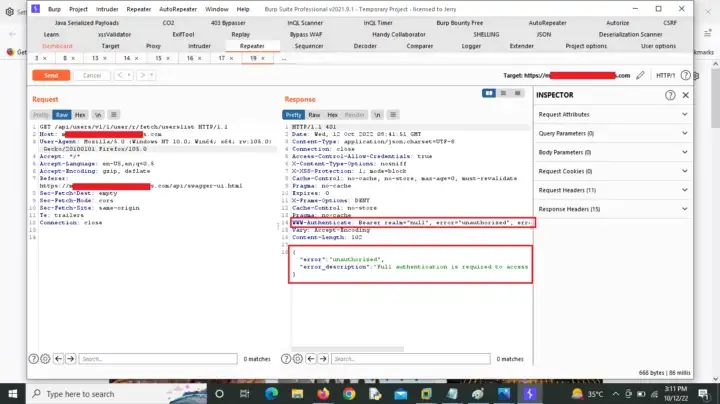Image resolution: width=720 pixels, height=404 pixels.
Task: Open File Explorer from taskbar
Action: [297, 394]
